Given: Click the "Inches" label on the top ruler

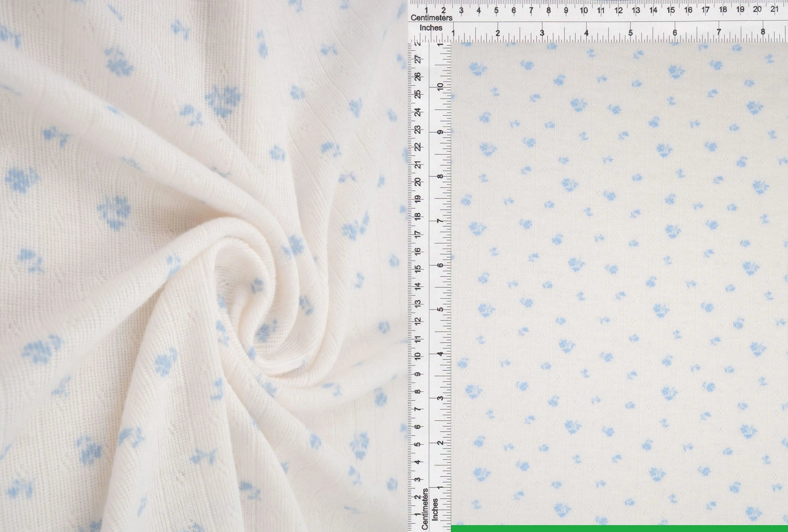Looking at the screenshot, I should click(x=431, y=28).
